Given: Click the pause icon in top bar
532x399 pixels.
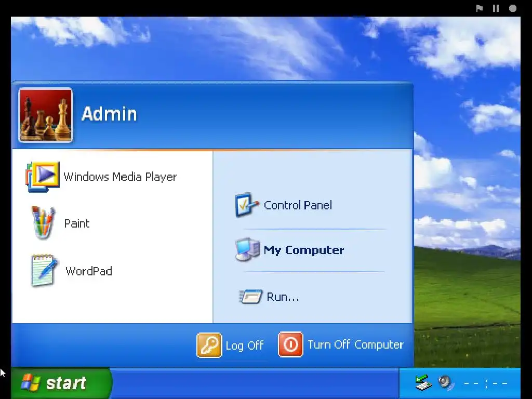Looking at the screenshot, I should point(496,8).
